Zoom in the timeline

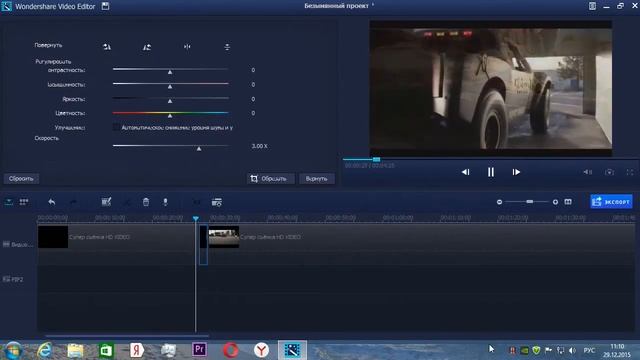tap(555, 202)
